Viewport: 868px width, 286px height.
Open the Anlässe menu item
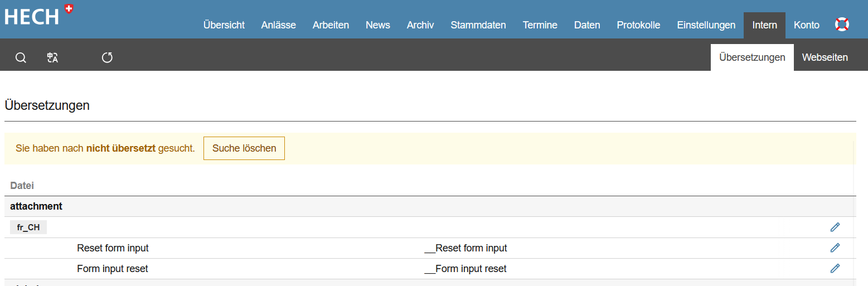pyautogui.click(x=278, y=25)
